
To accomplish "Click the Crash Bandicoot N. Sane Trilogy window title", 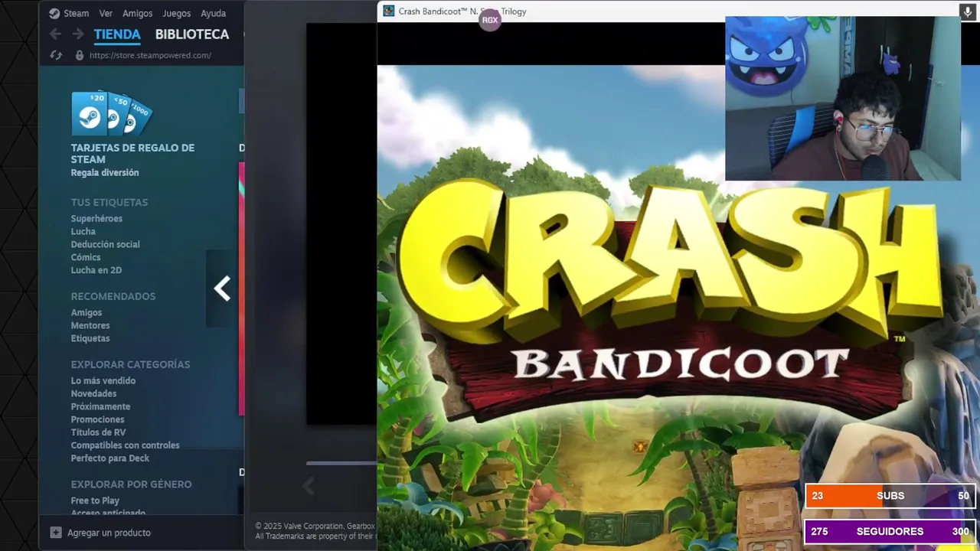I will pos(462,11).
